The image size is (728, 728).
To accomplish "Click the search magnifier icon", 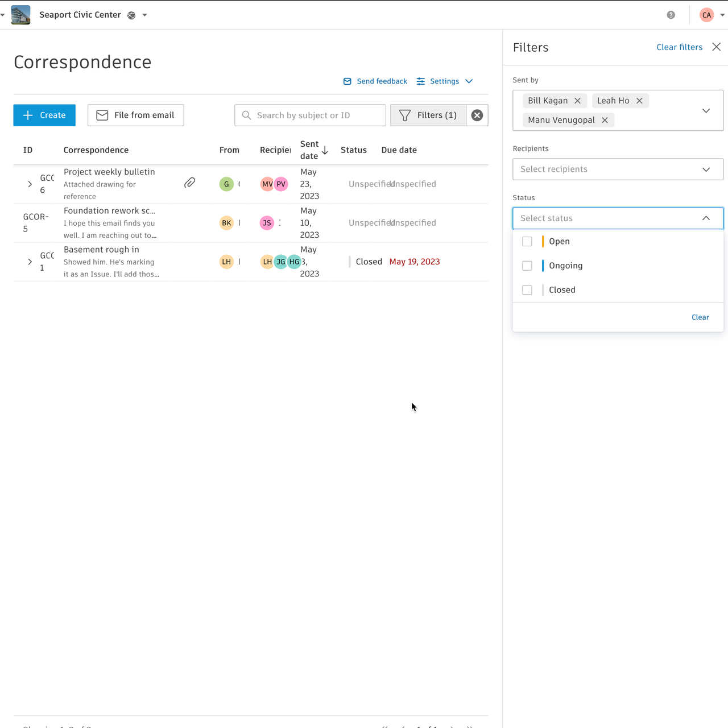I will (246, 115).
